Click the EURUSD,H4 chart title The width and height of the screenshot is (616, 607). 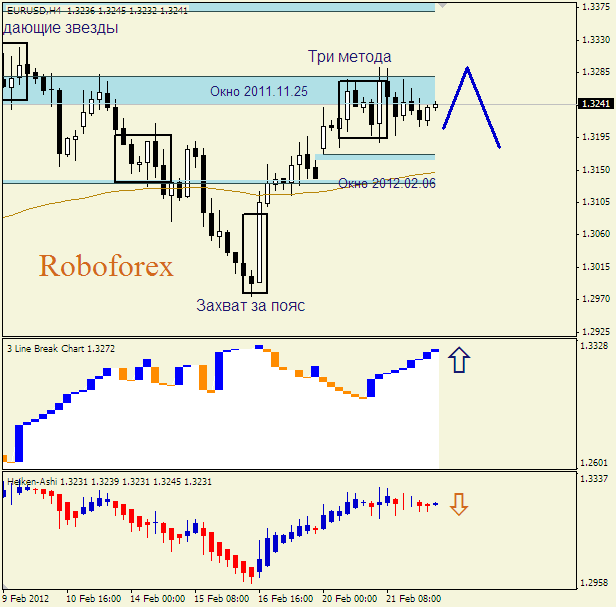click(34, 9)
